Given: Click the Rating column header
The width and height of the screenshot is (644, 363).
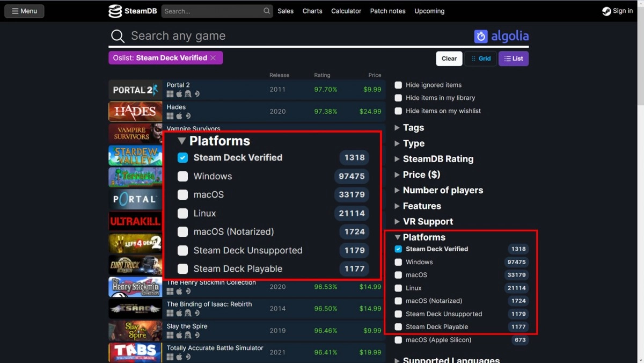Looking at the screenshot, I should coord(322,75).
